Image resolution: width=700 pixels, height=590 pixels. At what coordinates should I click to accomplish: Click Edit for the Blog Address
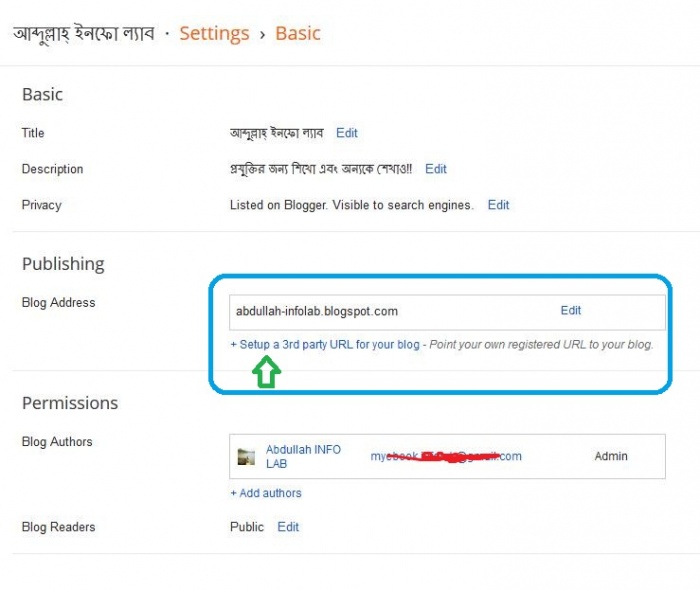571,311
